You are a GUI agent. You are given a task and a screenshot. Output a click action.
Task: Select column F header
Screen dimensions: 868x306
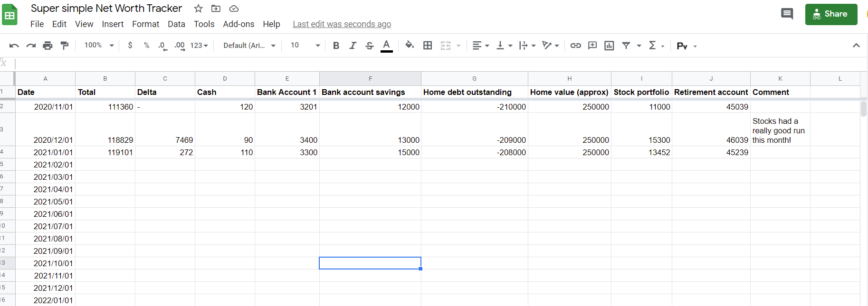(x=370, y=79)
